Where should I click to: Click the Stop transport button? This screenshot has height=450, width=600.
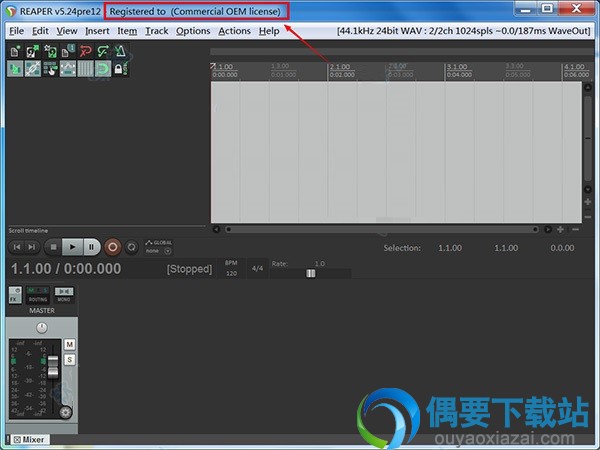[x=53, y=247]
